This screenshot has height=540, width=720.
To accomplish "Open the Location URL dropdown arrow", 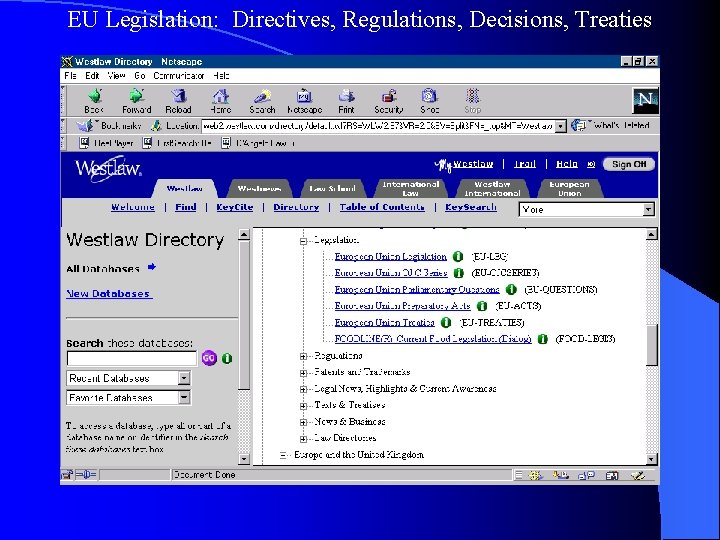I will pyautogui.click(x=560, y=126).
